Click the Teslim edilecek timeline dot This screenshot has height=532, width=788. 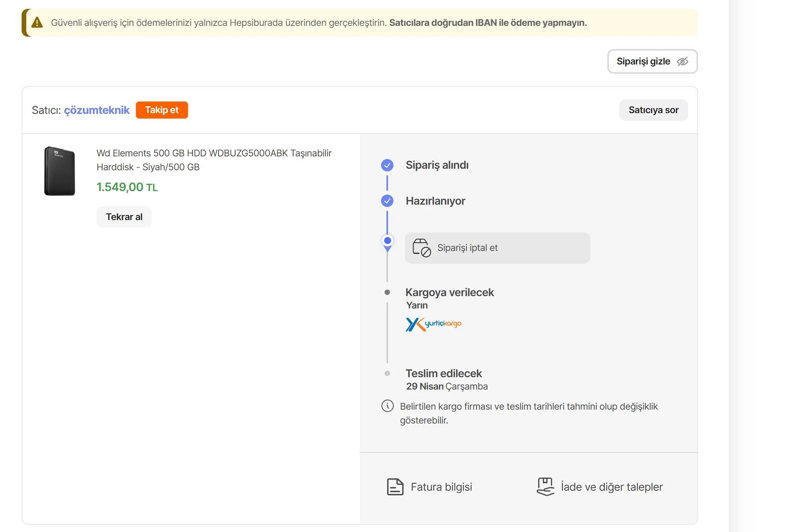coord(387,373)
